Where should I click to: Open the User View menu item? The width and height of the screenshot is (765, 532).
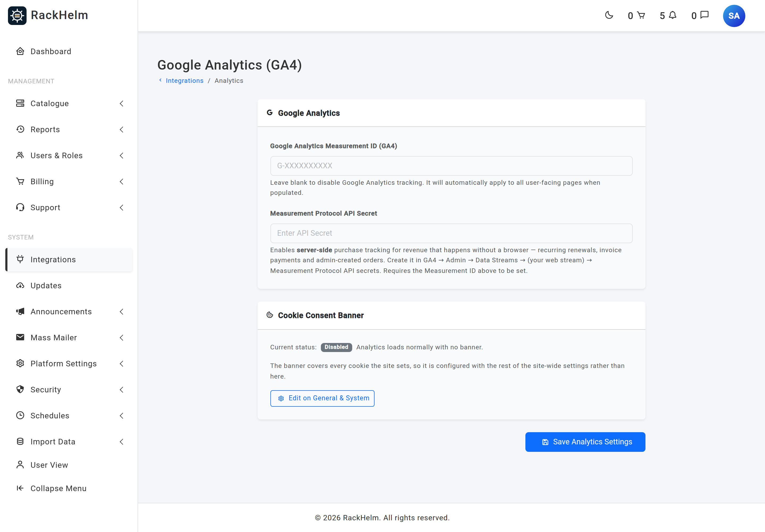pyautogui.click(x=69, y=465)
